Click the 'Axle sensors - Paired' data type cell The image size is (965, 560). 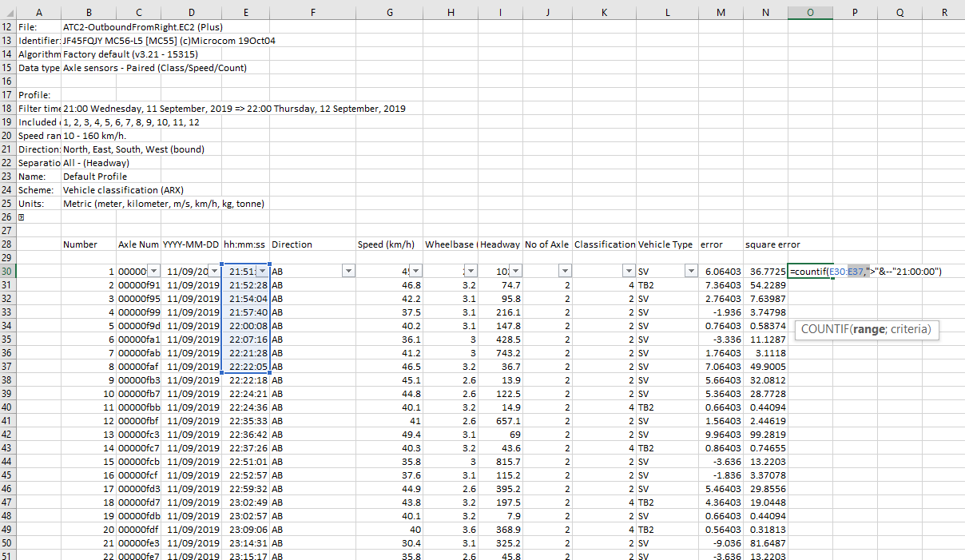[155, 68]
